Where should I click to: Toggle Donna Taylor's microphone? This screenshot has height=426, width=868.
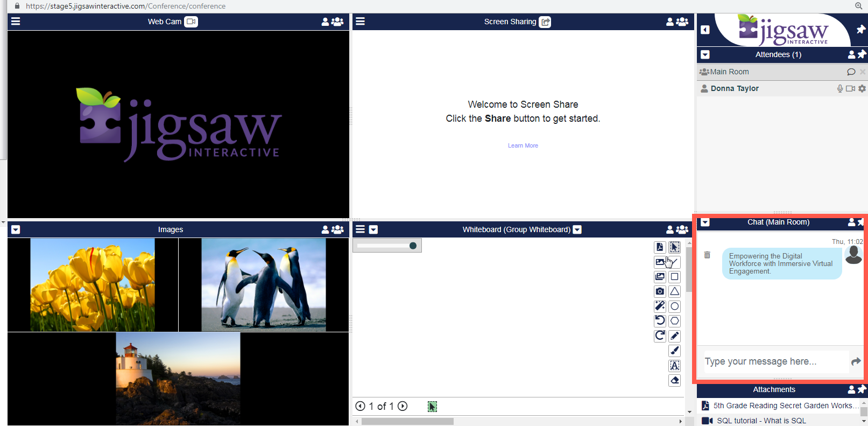pos(839,88)
